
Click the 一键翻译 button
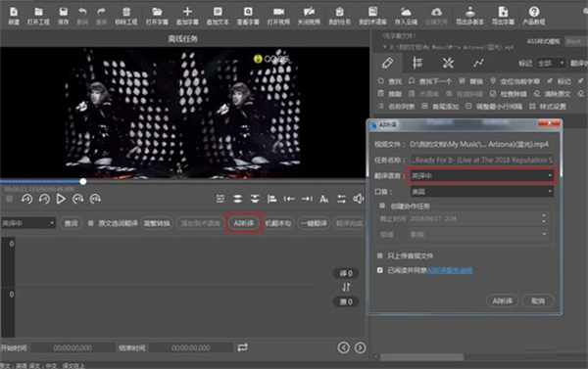point(314,223)
